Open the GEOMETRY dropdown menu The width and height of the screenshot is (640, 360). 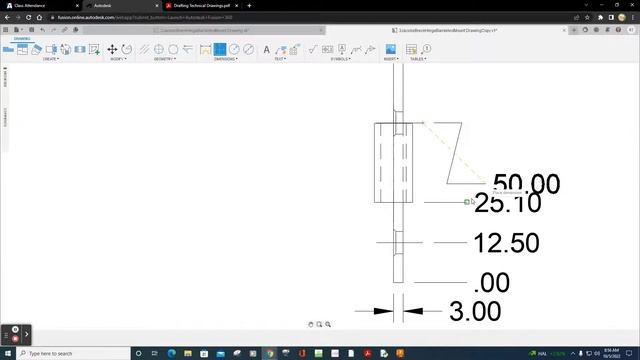coord(165,59)
